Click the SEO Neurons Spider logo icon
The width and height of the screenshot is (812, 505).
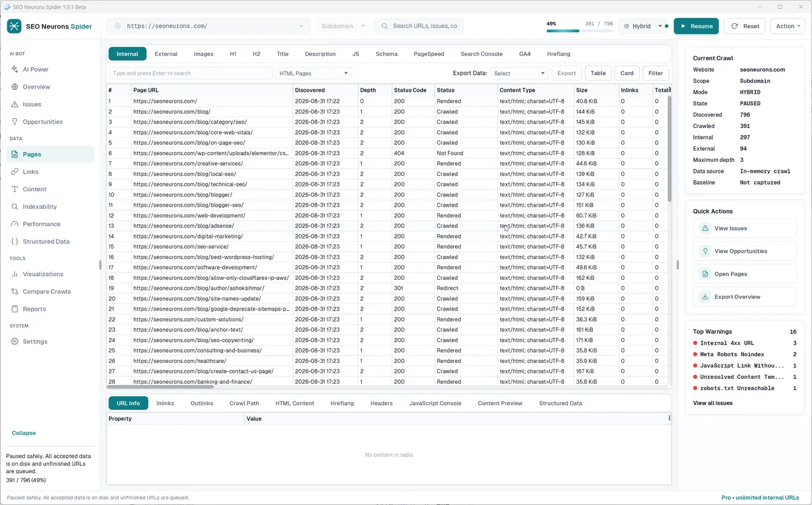(14, 26)
